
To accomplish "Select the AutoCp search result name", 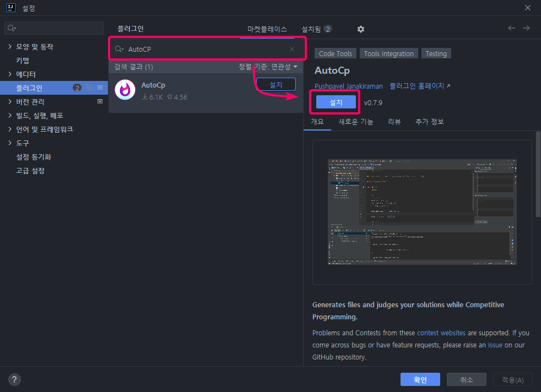I will point(153,85).
